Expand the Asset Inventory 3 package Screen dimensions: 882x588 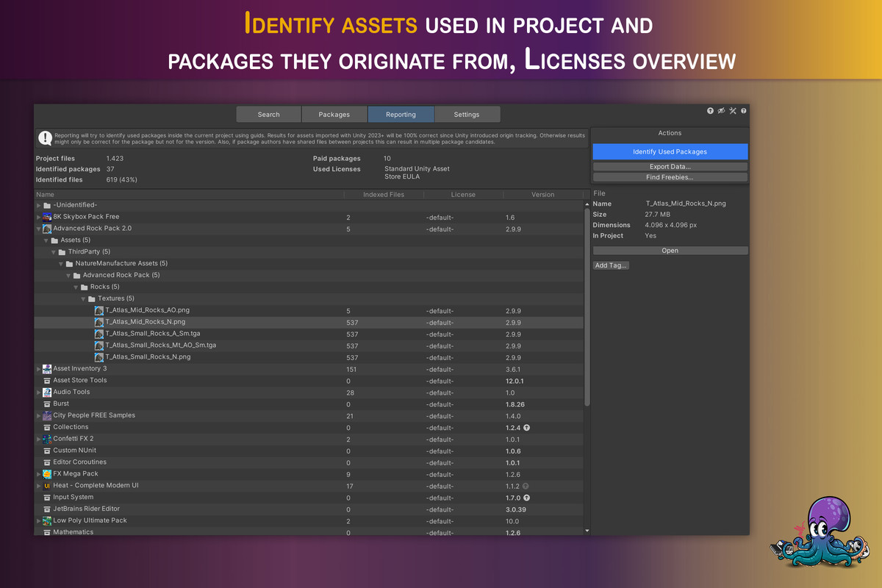coord(38,368)
